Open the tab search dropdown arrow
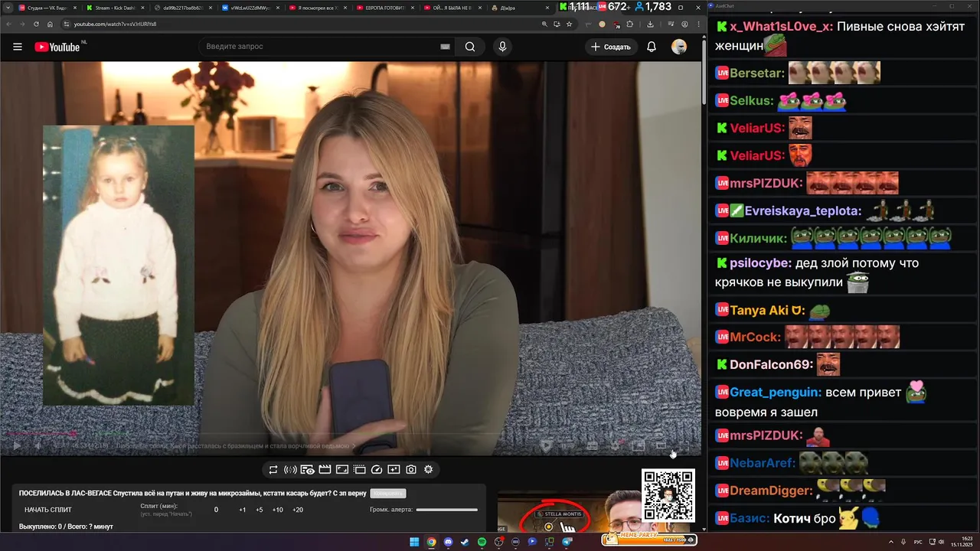The height and width of the screenshot is (551, 980). (7, 8)
